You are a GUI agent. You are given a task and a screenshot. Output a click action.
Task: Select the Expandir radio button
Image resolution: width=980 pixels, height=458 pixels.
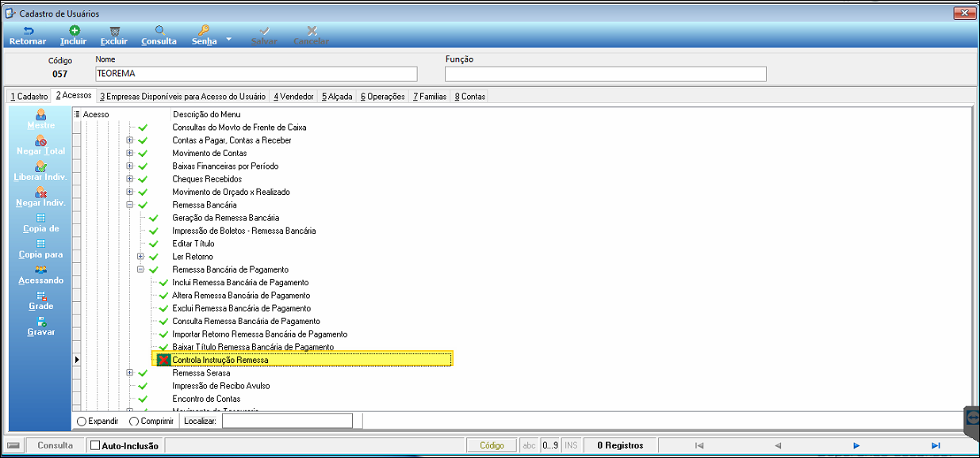pos(82,421)
